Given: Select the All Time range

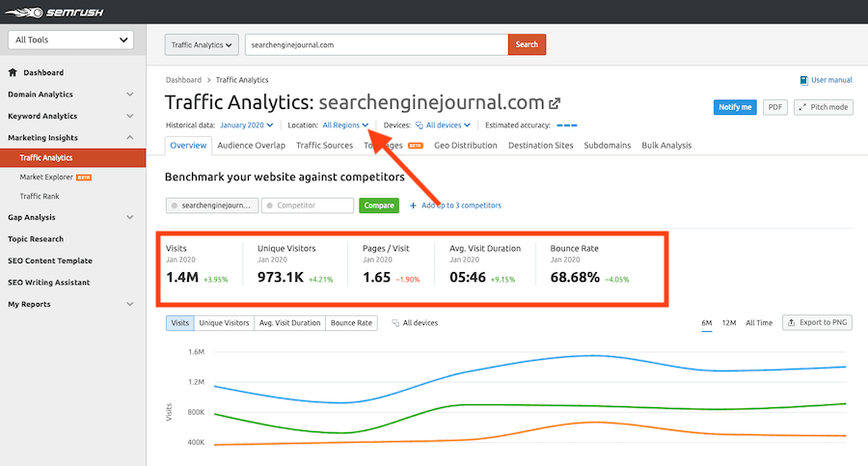Looking at the screenshot, I should (x=759, y=323).
